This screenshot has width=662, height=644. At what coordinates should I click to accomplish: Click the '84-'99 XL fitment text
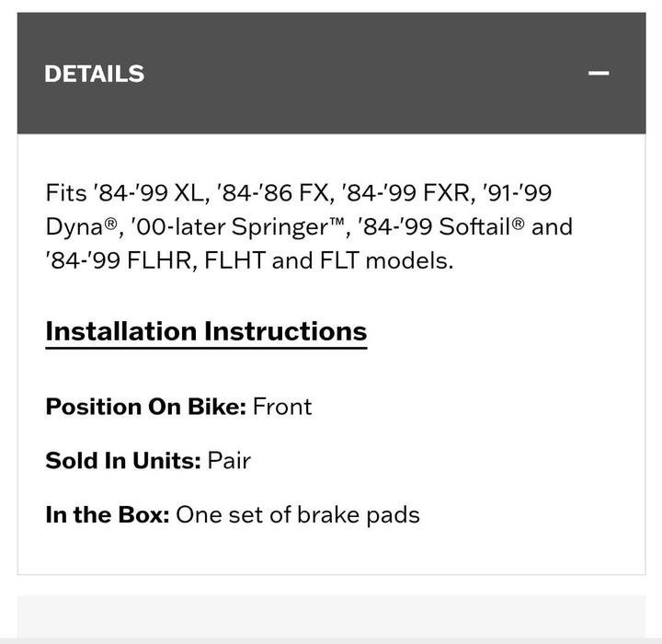pos(148,193)
